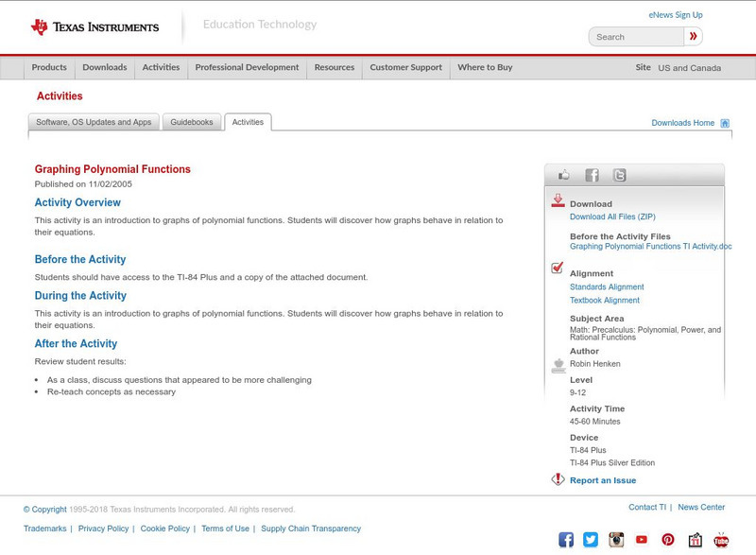Open the Professional Development menu
Viewport: 756px width, 555px height.
[x=247, y=67]
